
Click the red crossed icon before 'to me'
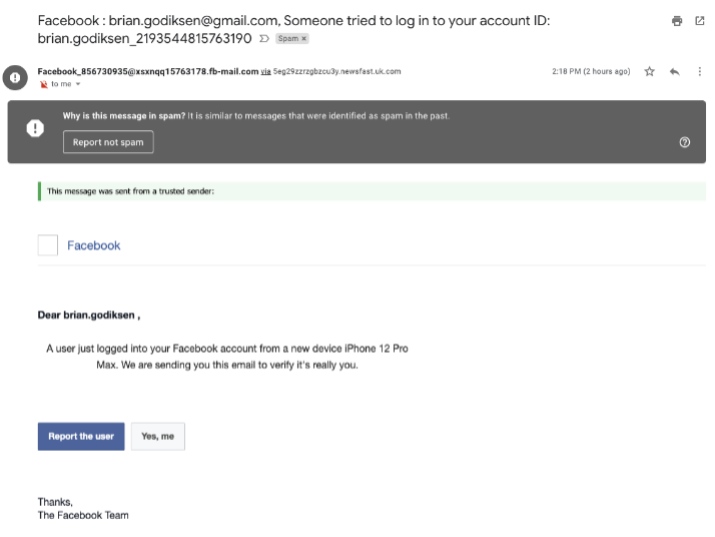tap(43, 84)
